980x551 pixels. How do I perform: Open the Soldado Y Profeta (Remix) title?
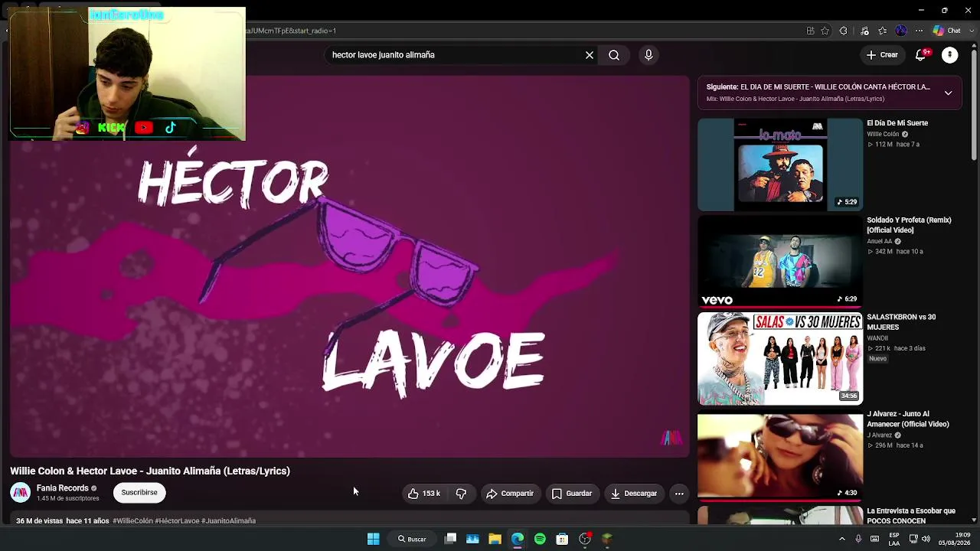tap(909, 225)
